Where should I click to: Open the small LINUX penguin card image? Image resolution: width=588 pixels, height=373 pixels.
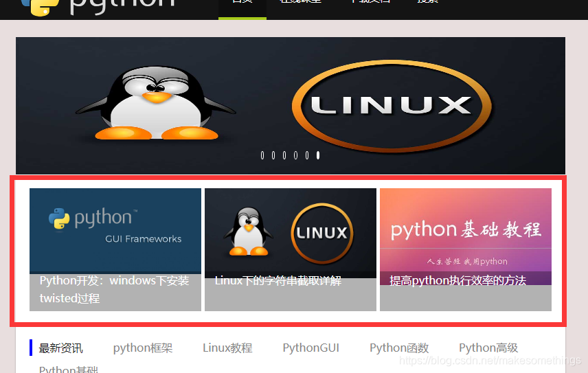(x=291, y=232)
